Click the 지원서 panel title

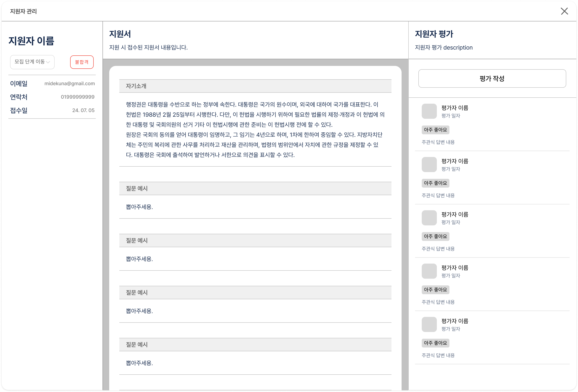pyautogui.click(x=120, y=34)
